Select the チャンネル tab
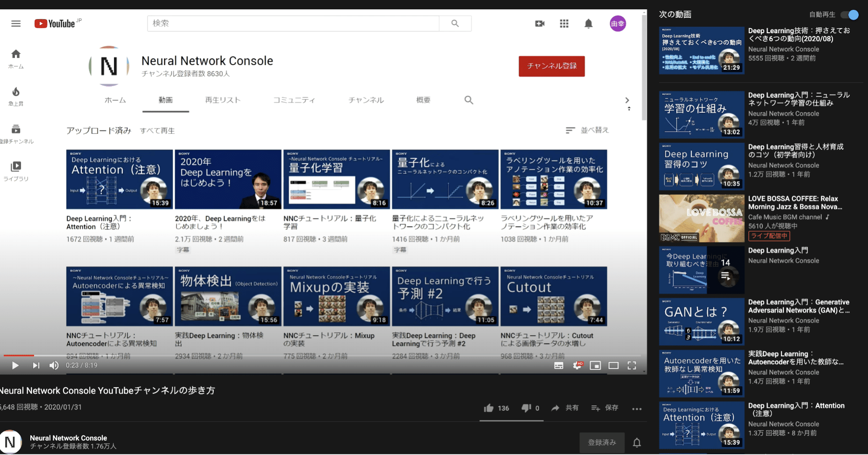This screenshot has height=455, width=868. pyautogui.click(x=366, y=100)
